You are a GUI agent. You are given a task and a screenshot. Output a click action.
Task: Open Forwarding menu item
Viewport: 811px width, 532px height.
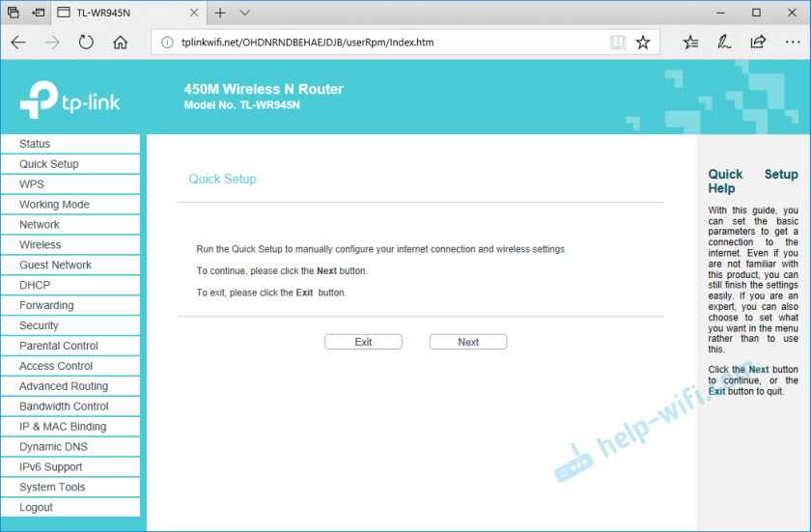pos(70,305)
